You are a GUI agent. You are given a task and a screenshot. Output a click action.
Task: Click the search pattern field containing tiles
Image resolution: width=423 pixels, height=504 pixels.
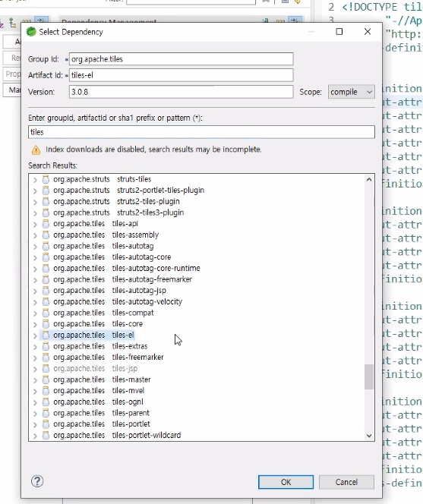click(201, 132)
